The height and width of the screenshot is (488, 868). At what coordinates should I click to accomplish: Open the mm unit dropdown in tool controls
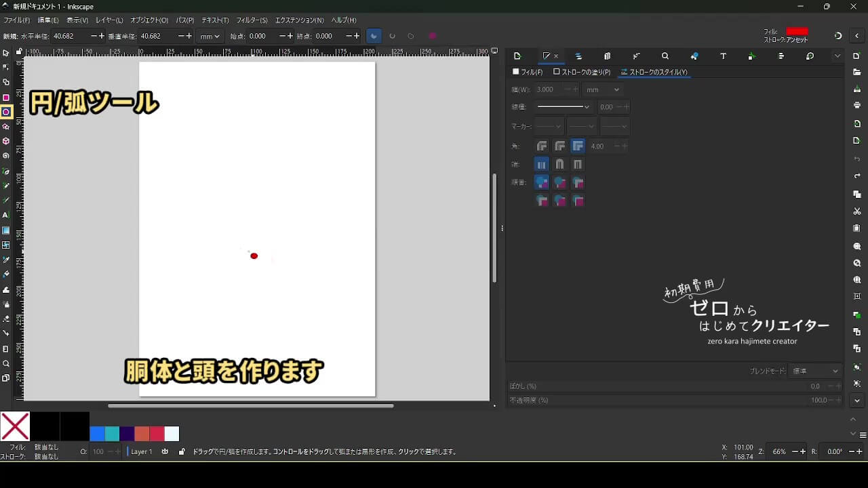click(x=210, y=36)
